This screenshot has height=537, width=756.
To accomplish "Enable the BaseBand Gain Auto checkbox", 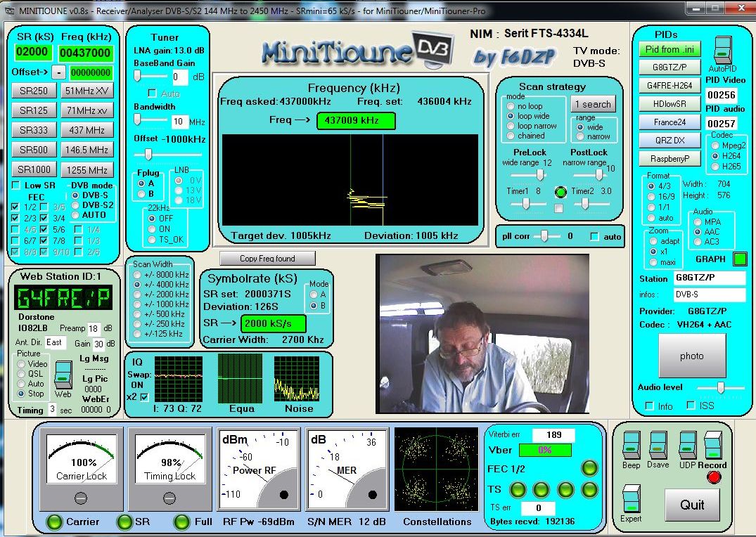I will click(153, 93).
